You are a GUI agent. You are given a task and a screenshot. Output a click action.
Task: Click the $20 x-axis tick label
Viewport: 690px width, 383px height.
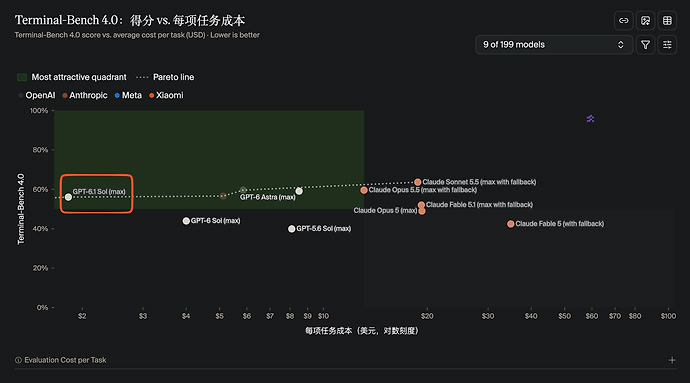427,316
